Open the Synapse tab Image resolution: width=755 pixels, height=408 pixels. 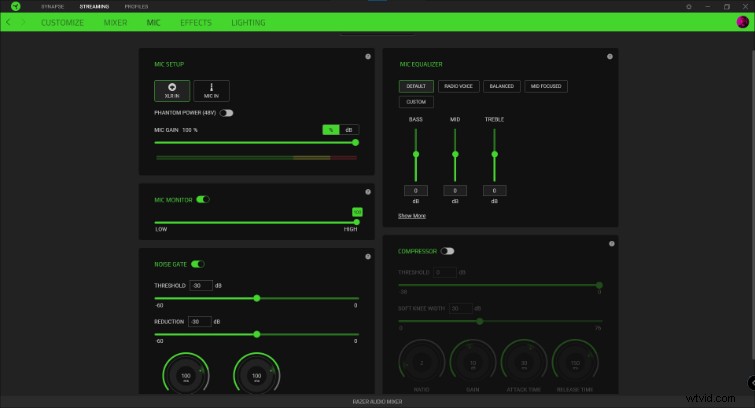click(52, 7)
